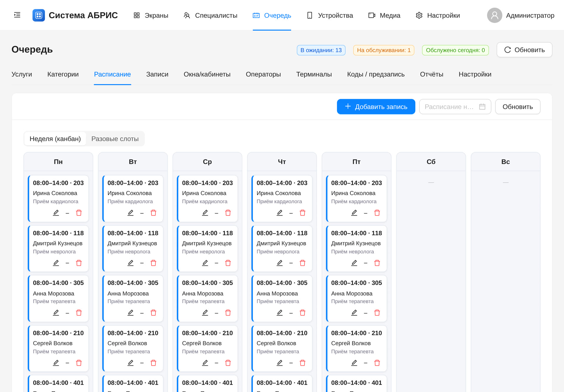Image resolution: width=564 pixels, height=392 pixels.
Task: Open the Экраны section
Action: [151, 15]
